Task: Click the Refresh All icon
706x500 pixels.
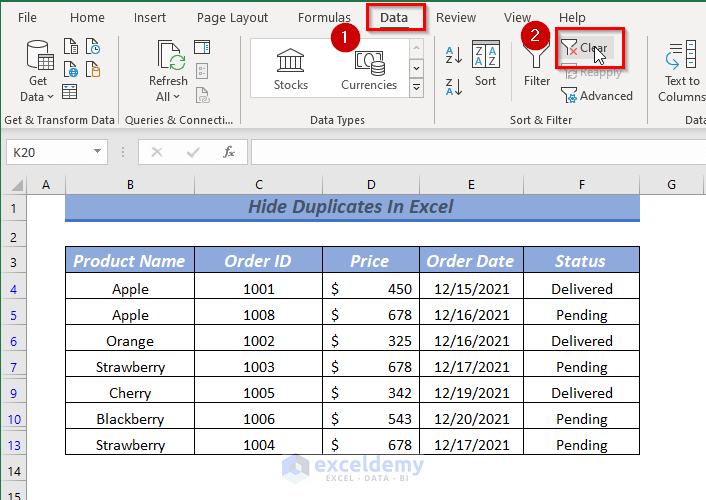Action: [x=170, y=56]
